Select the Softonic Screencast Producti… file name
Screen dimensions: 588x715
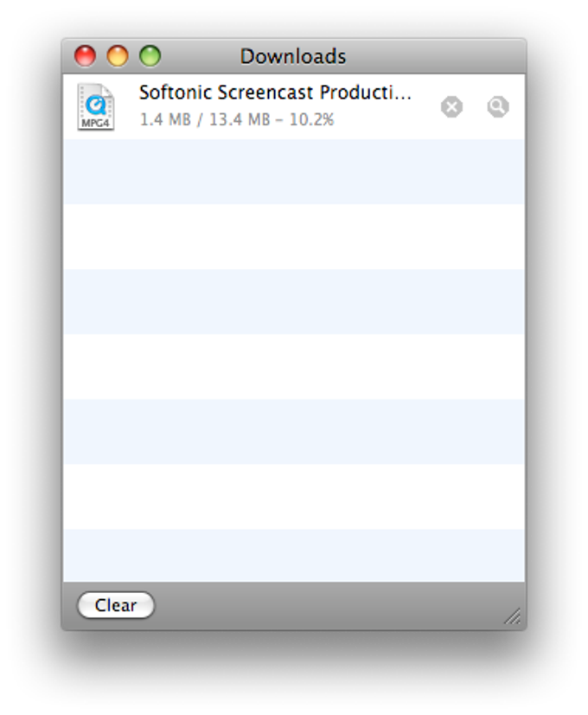275,93
